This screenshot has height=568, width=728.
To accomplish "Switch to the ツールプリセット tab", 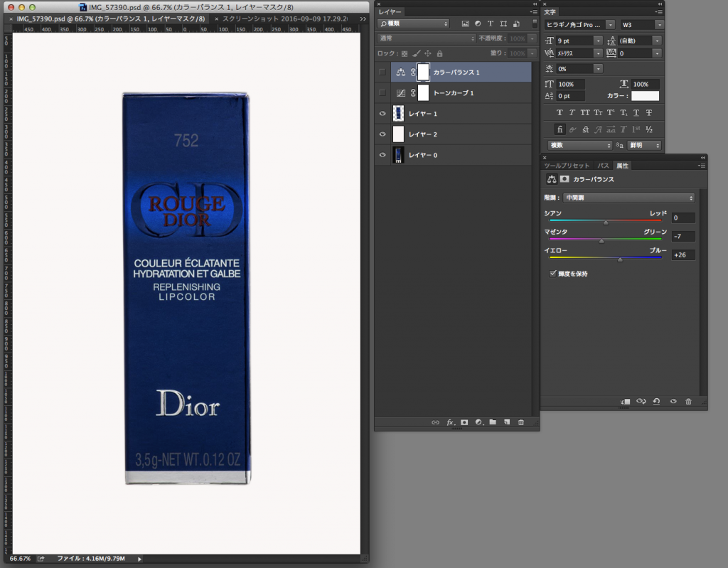I will [x=567, y=166].
